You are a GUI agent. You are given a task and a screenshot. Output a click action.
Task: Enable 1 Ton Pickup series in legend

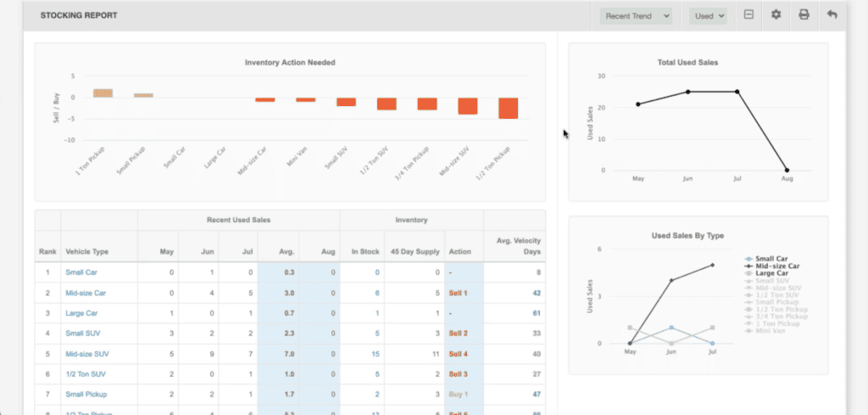[x=772, y=323]
